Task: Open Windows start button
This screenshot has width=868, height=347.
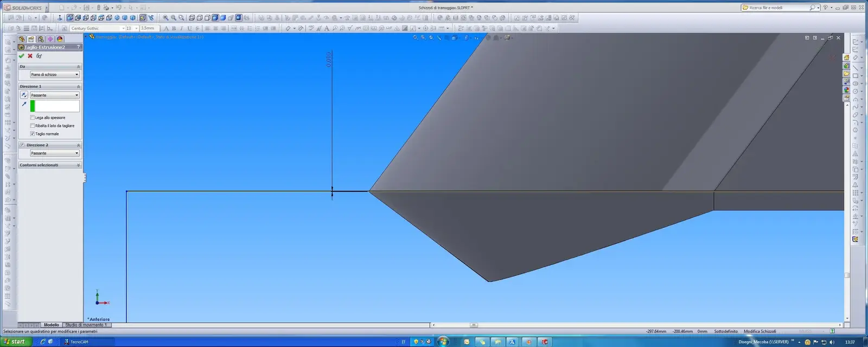Action: [15, 342]
